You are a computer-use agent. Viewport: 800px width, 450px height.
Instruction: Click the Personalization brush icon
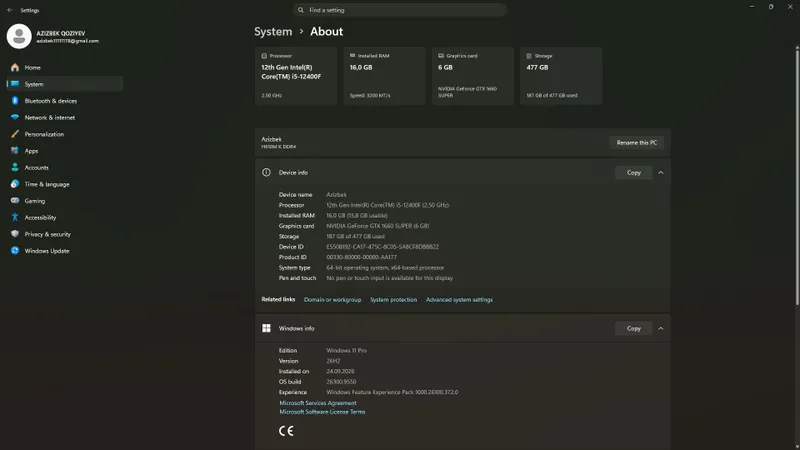pyautogui.click(x=15, y=134)
